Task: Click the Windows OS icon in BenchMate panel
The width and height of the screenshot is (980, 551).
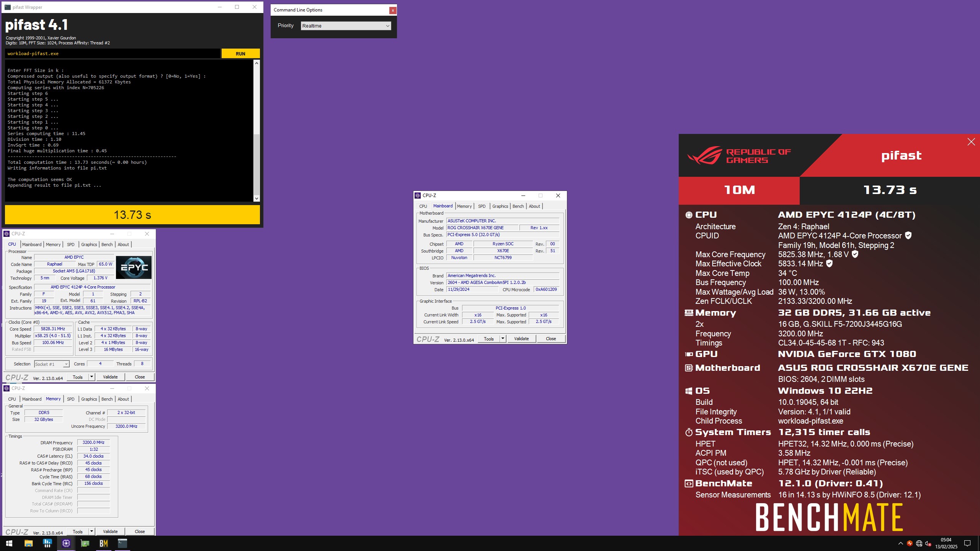Action: (689, 391)
